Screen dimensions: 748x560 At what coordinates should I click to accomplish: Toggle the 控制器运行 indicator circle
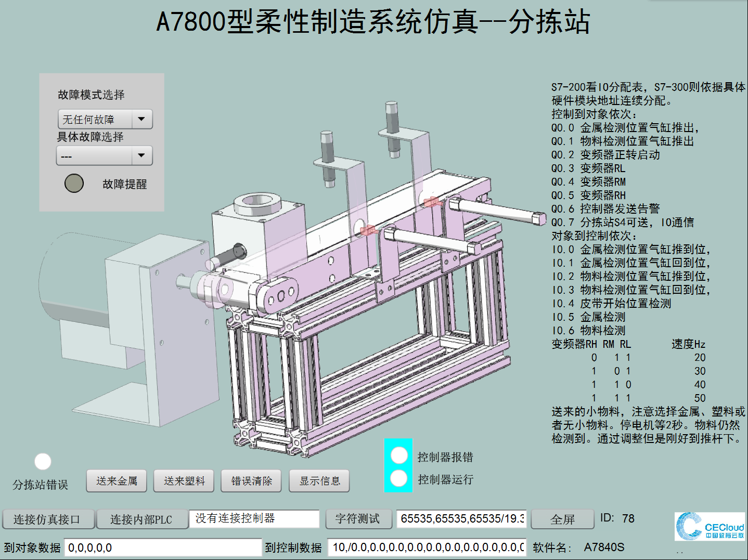[399, 478]
